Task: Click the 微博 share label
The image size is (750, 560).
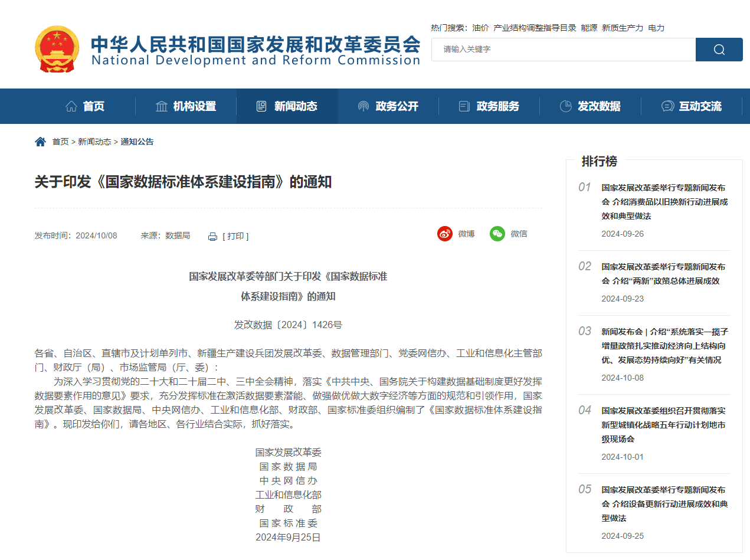Action: point(466,234)
